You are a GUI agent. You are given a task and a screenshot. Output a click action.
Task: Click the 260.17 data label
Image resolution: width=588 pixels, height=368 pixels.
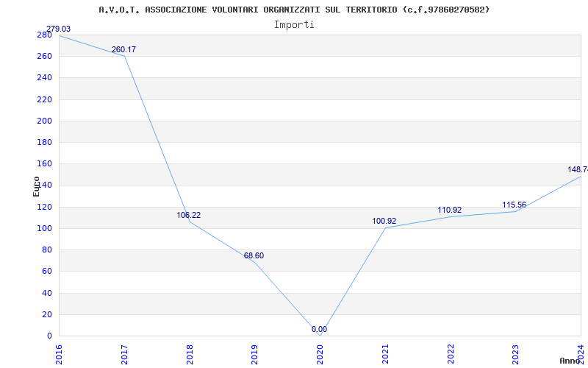[123, 49]
